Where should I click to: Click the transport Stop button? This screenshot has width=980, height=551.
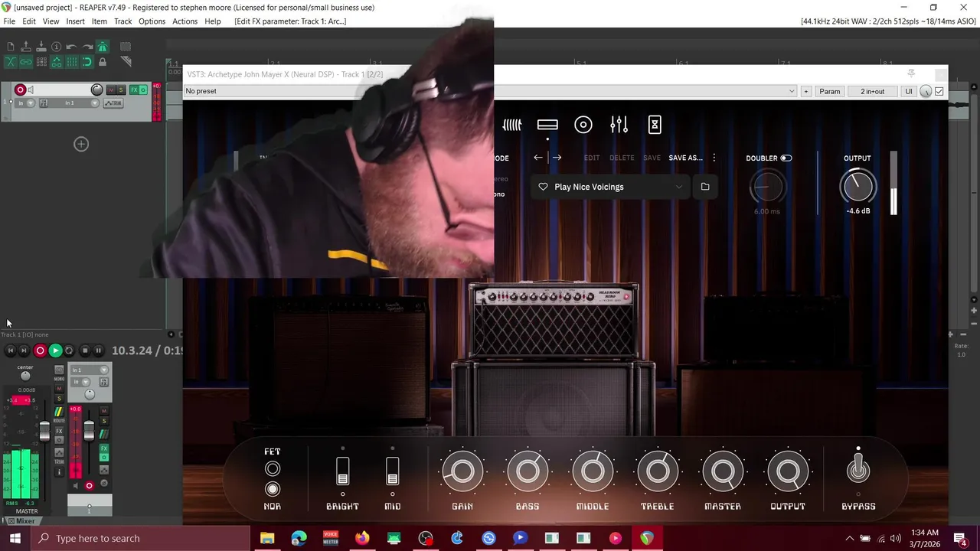pyautogui.click(x=85, y=350)
